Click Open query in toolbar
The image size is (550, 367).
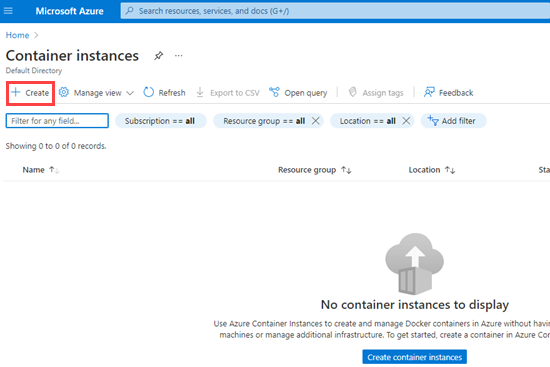click(x=298, y=93)
